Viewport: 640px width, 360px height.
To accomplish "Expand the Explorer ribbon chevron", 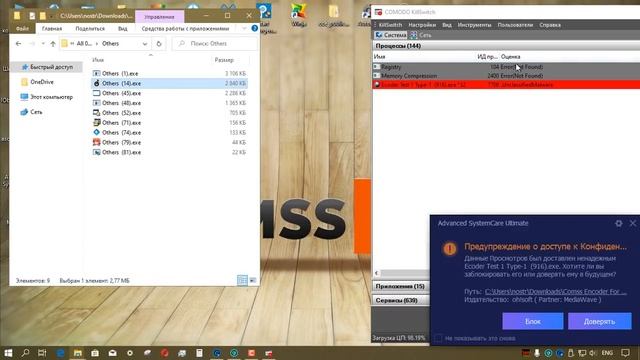I will point(244,28).
